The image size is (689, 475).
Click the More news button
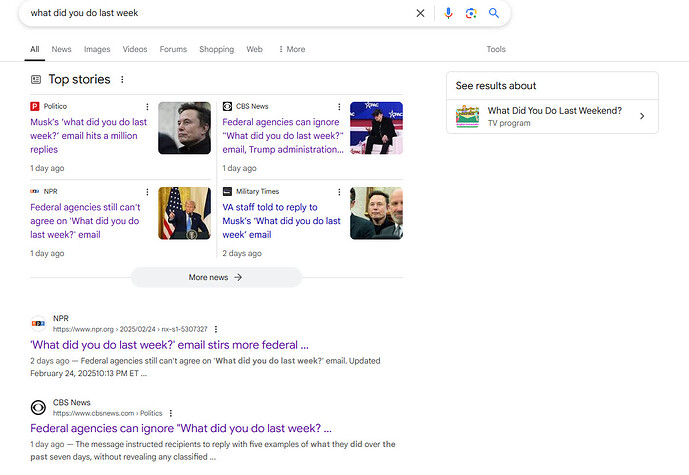coord(216,277)
